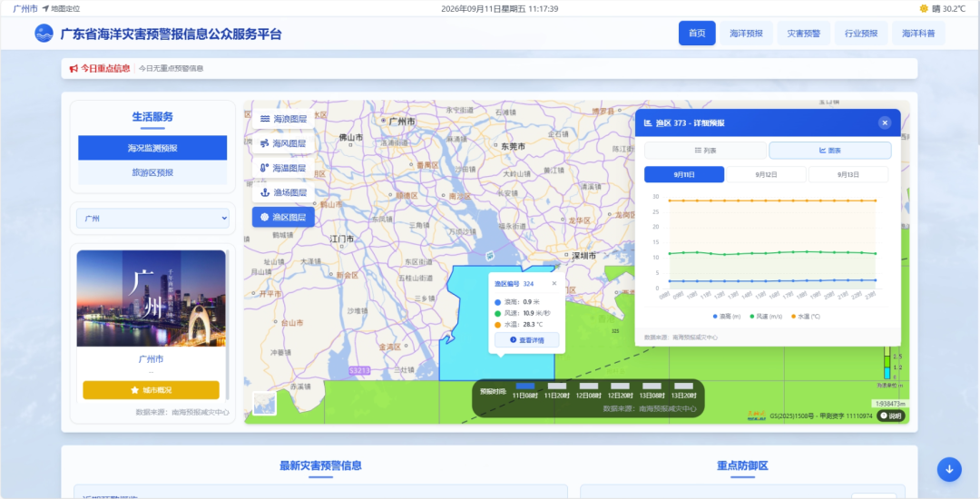Toggle the 海温图层 temperature layer
This screenshot has height=499, width=980.
click(283, 168)
